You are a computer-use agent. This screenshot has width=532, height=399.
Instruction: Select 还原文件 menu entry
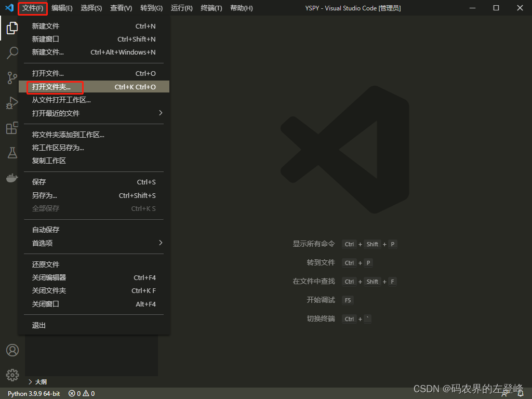tap(94, 264)
